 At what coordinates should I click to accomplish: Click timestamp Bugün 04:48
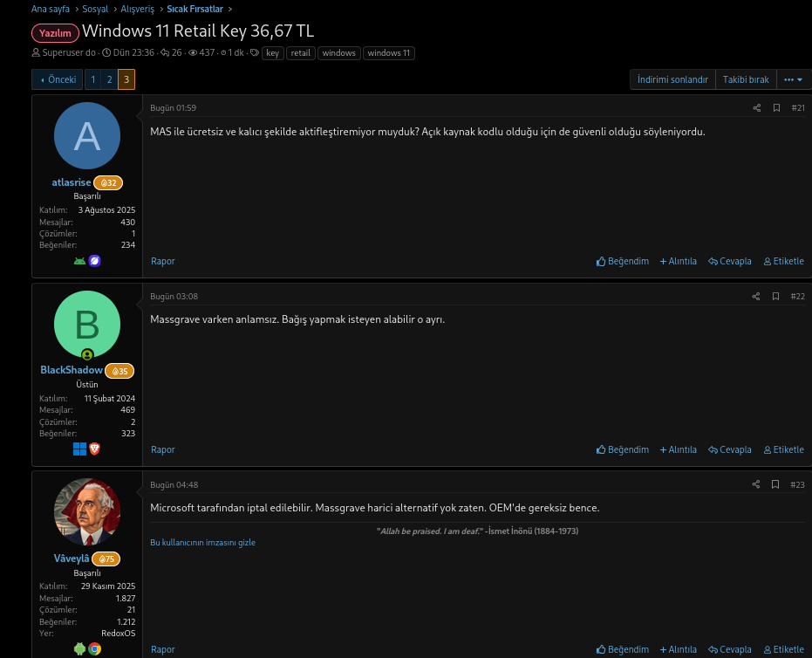(174, 485)
